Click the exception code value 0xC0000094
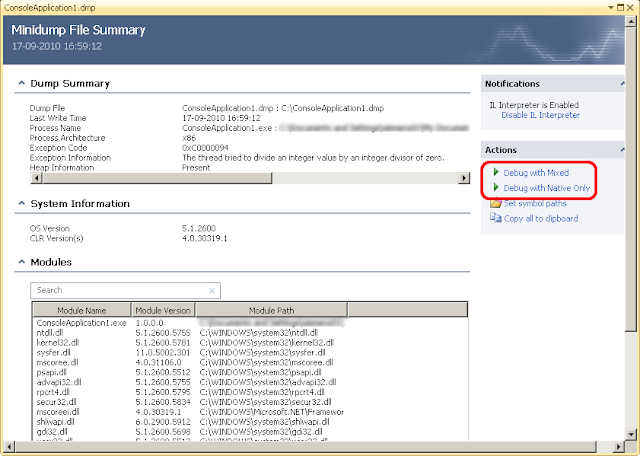 [x=205, y=148]
